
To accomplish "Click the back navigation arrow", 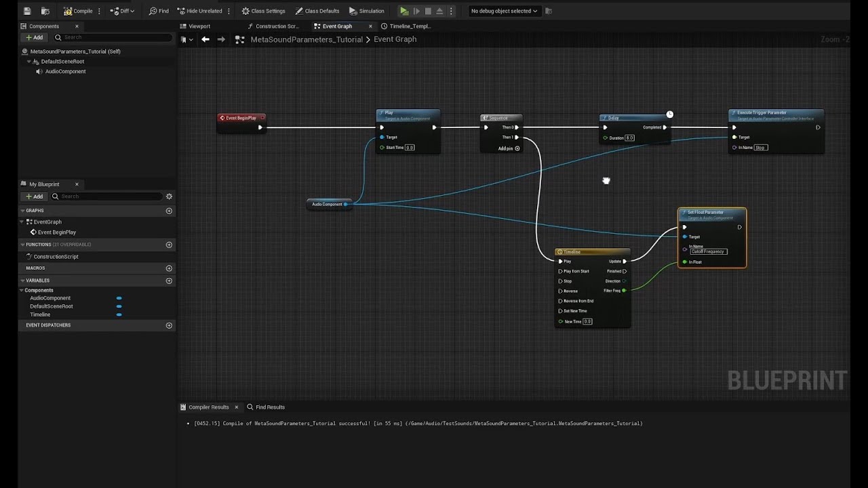I will click(x=205, y=39).
